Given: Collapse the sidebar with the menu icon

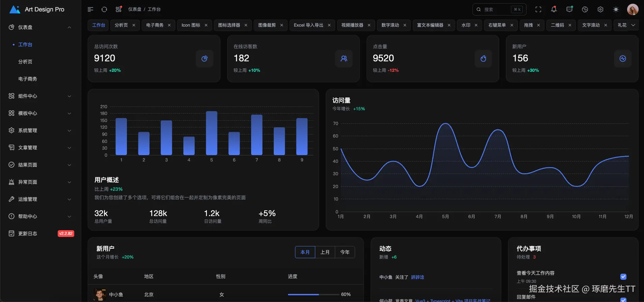Looking at the screenshot, I should pyautogui.click(x=90, y=9).
